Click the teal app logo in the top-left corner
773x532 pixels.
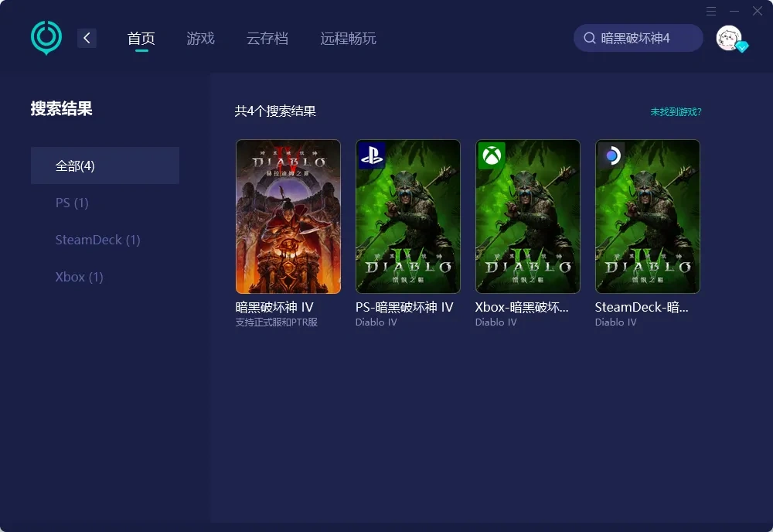(x=46, y=36)
